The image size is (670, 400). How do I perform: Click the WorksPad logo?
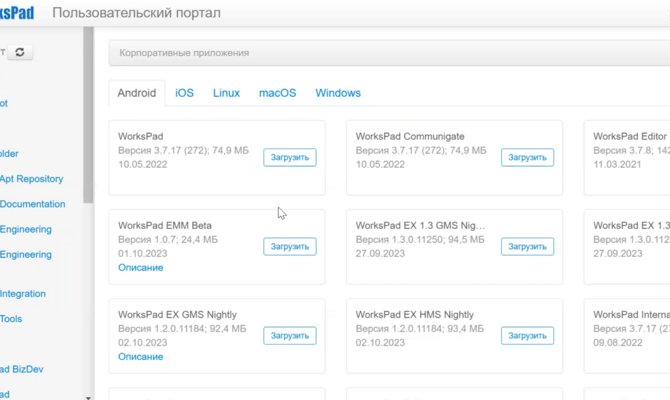click(x=17, y=13)
